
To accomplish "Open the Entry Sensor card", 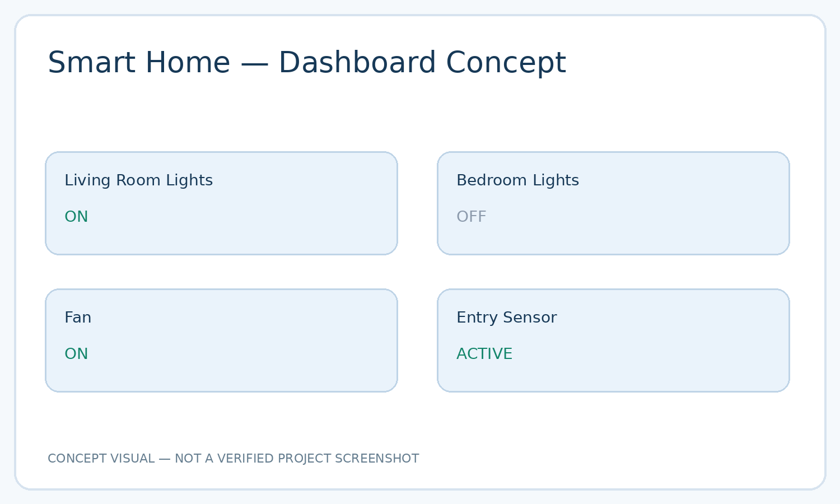I will (613, 340).
